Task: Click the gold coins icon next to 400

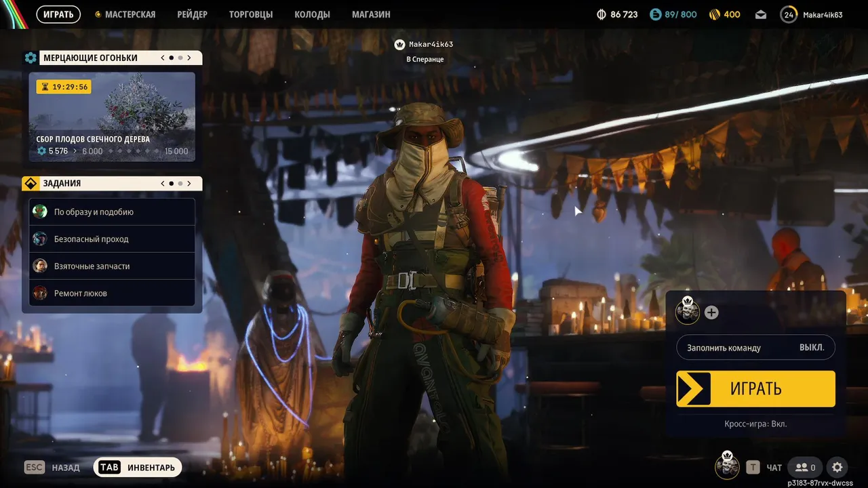Action: click(715, 14)
